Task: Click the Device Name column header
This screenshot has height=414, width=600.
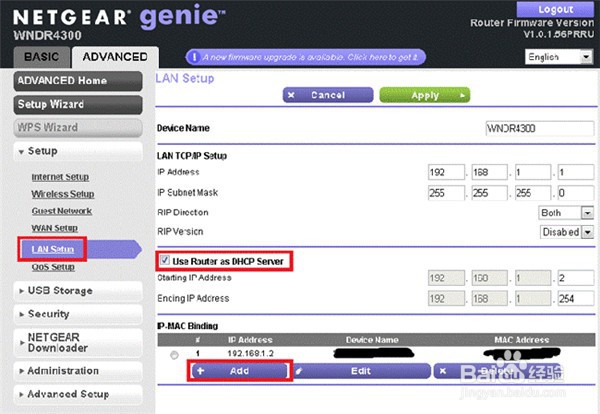Action: pyautogui.click(x=372, y=340)
